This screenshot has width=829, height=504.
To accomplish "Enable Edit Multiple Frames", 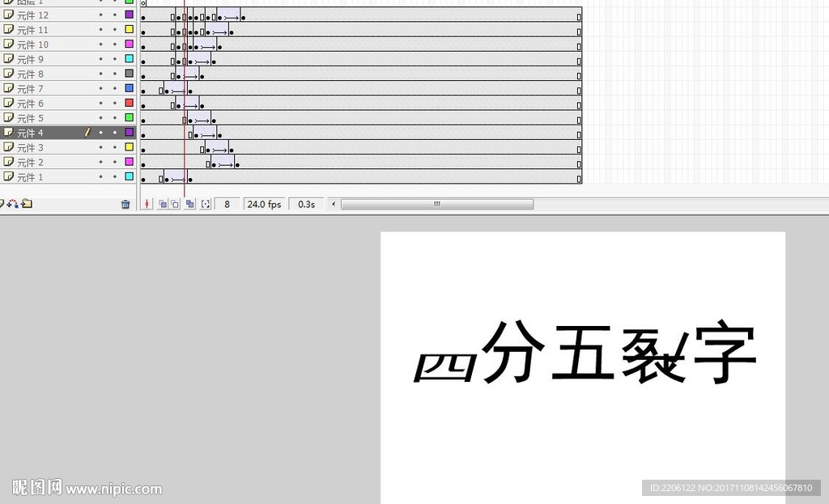I will tap(189, 204).
